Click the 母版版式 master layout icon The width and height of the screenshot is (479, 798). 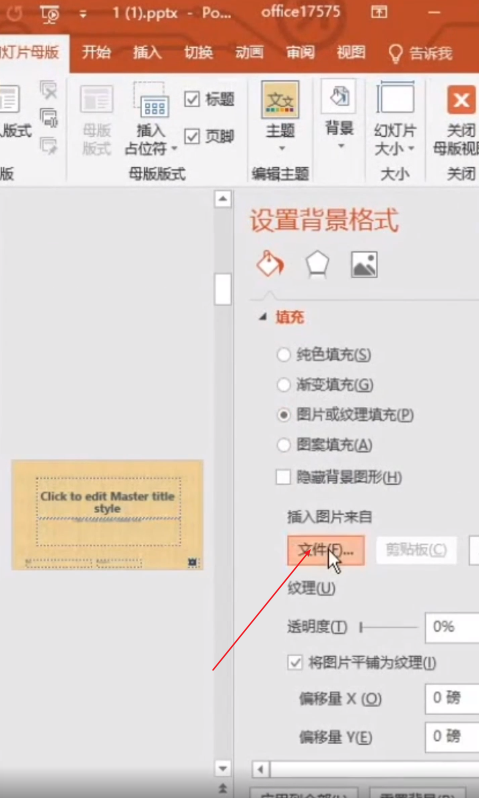coord(97,101)
